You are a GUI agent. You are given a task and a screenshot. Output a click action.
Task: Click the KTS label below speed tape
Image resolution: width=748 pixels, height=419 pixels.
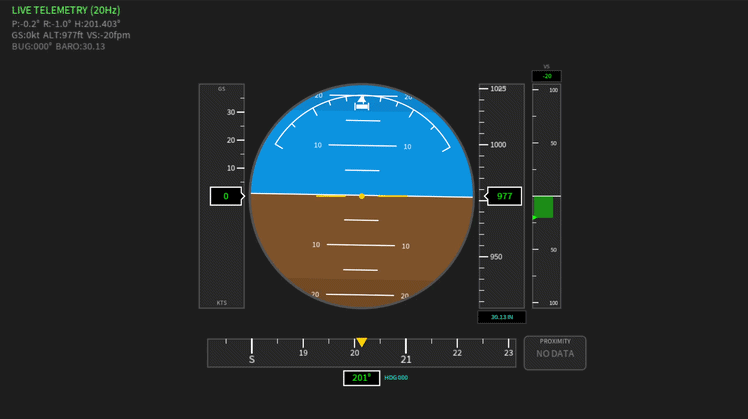tap(222, 303)
